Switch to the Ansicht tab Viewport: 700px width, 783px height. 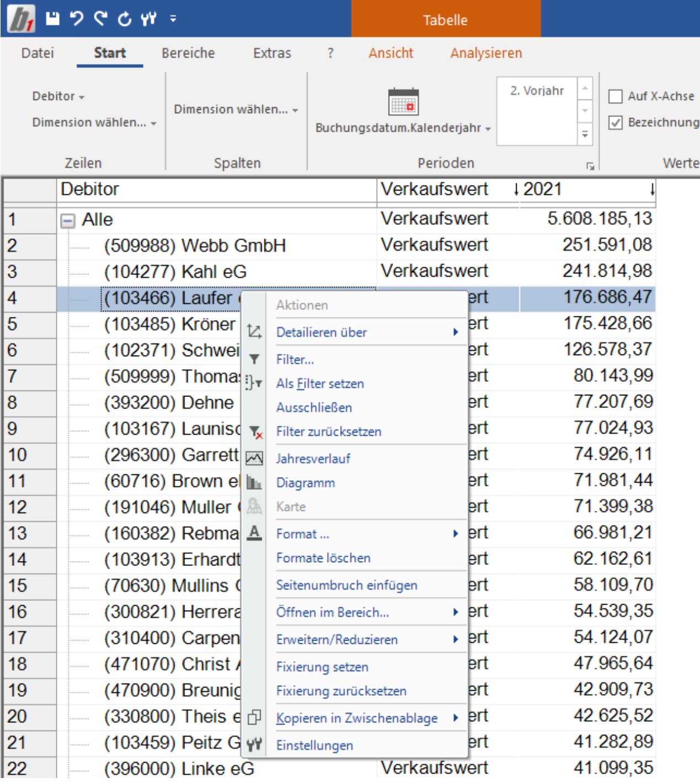coord(391,53)
